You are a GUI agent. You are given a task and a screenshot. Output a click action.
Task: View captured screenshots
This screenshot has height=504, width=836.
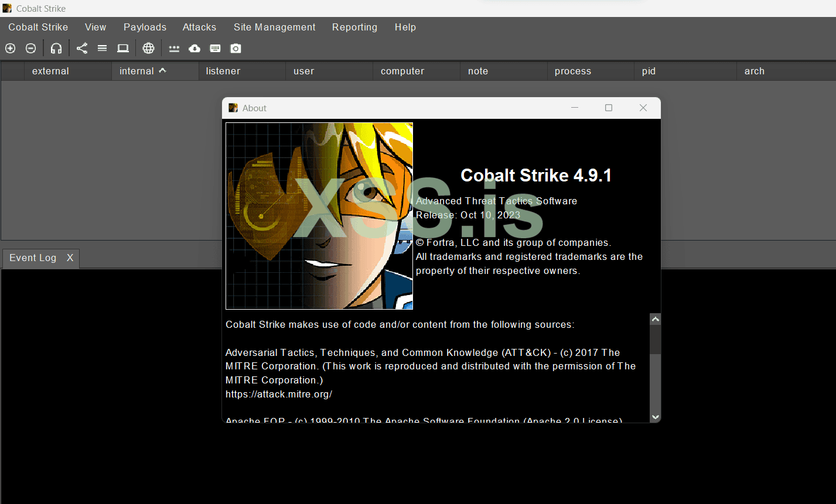click(235, 48)
